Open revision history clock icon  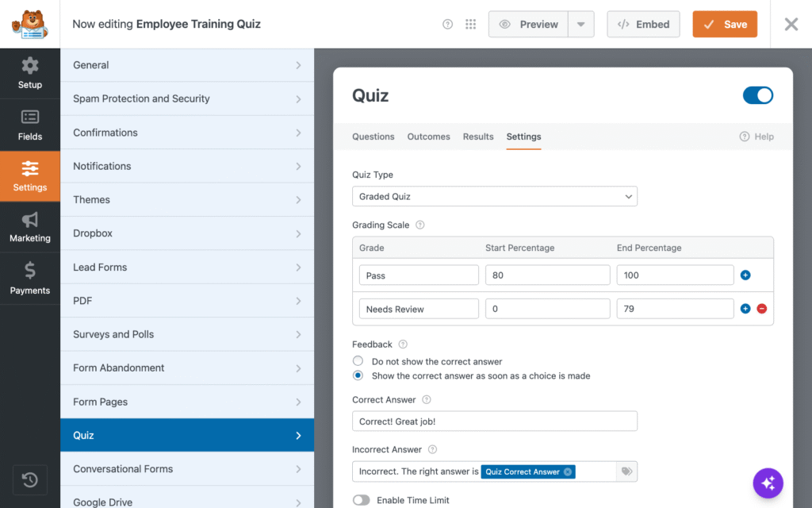click(x=30, y=480)
